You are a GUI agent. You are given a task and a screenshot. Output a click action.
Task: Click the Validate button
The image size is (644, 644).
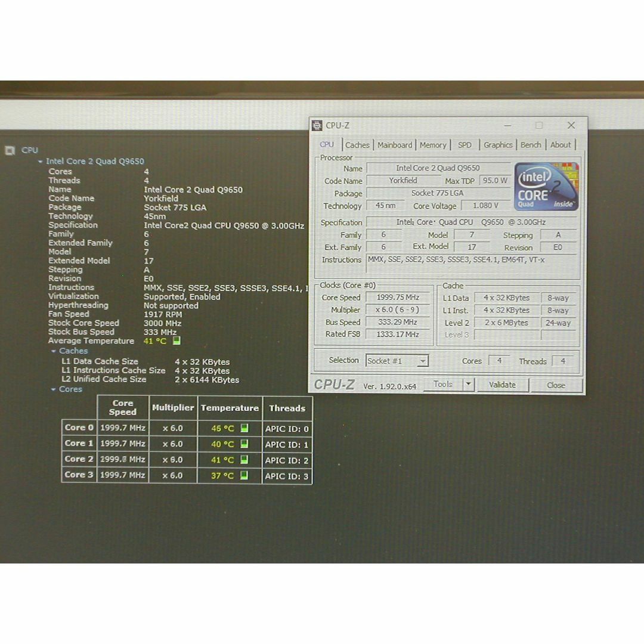tap(502, 385)
